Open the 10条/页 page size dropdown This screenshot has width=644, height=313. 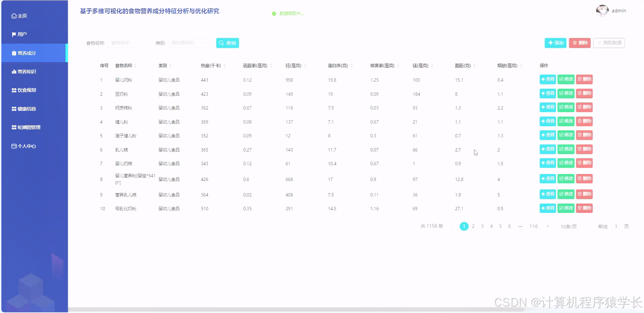click(x=569, y=227)
